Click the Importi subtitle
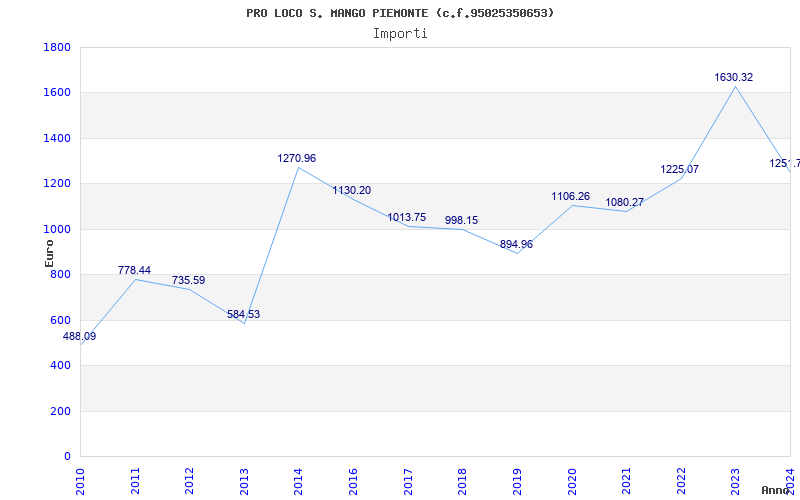This screenshot has height=500, width=800. 400,34
